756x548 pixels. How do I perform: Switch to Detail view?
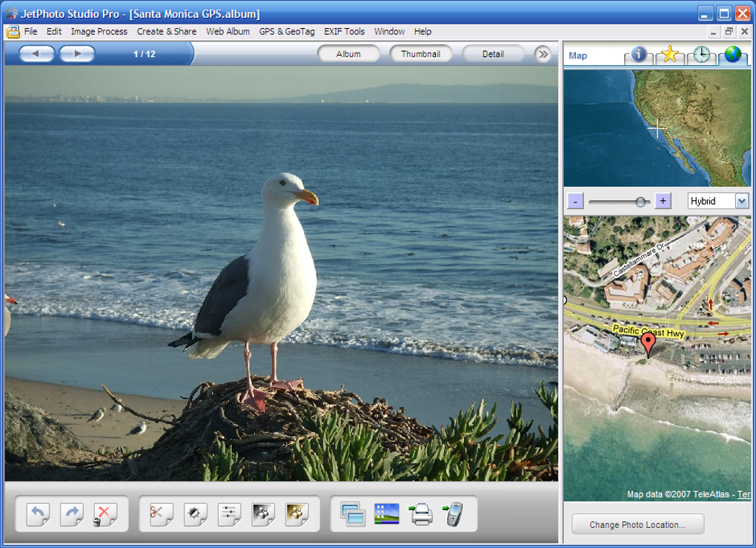[493, 54]
